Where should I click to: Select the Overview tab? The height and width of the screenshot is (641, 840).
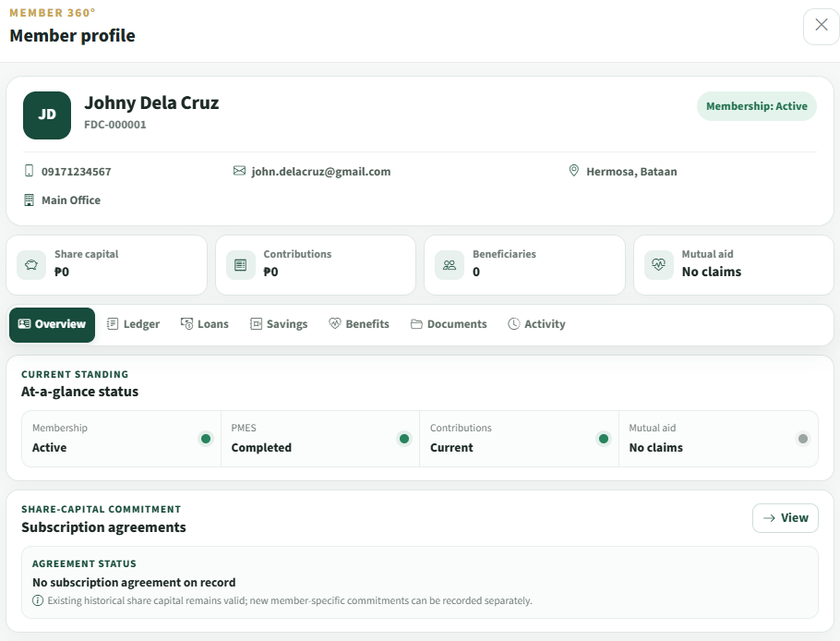52,324
